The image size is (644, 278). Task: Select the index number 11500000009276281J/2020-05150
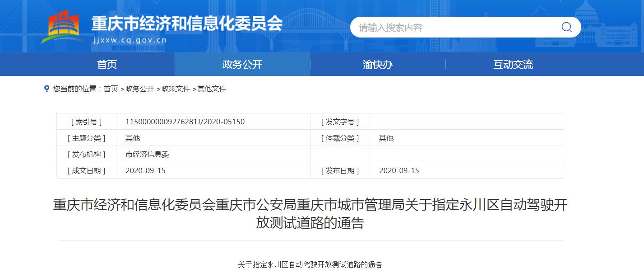(x=185, y=122)
